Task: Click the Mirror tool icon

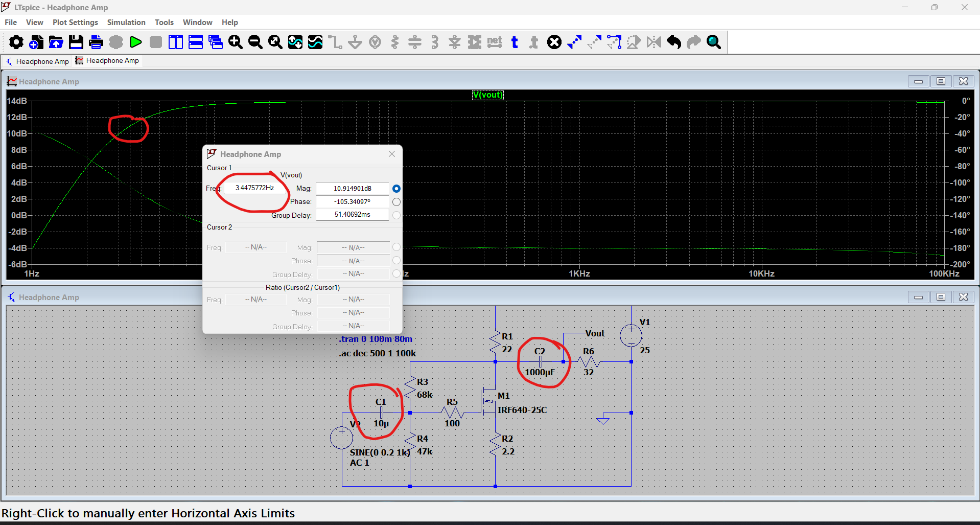Action: [x=654, y=42]
